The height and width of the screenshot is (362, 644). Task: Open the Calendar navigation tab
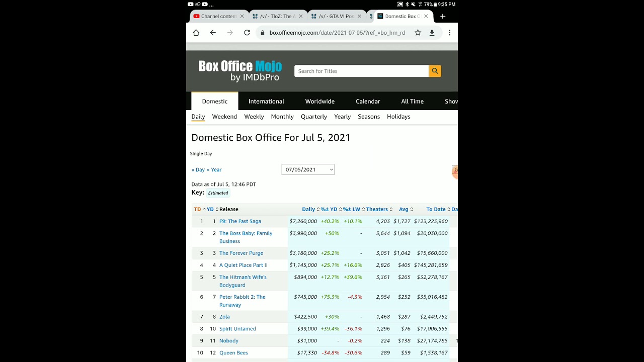[368, 101]
